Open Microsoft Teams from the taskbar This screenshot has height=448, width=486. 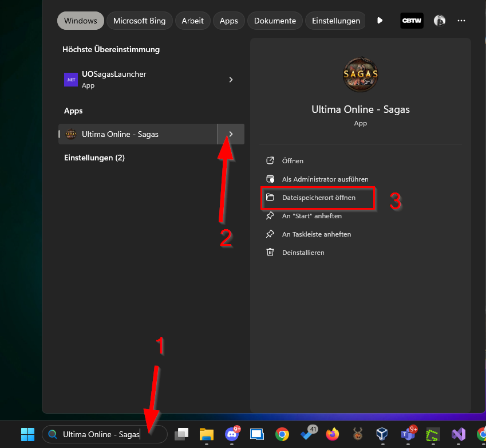pyautogui.click(x=408, y=434)
